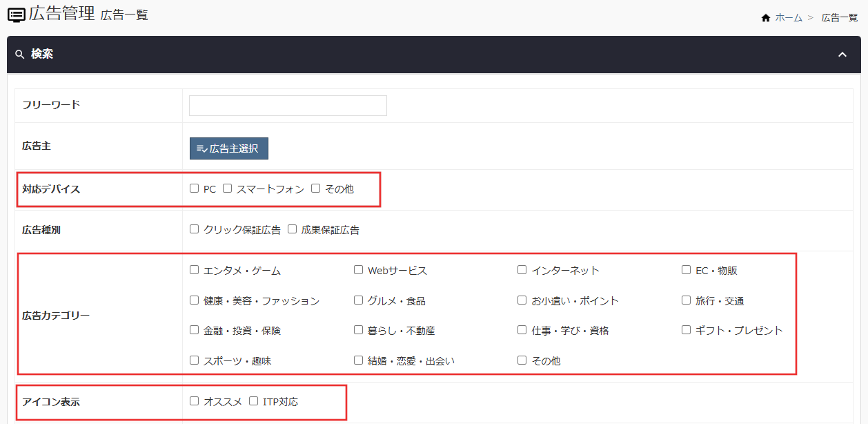Click the 広告一覧 breadcrumb item
868x424 pixels.
coord(838,17)
